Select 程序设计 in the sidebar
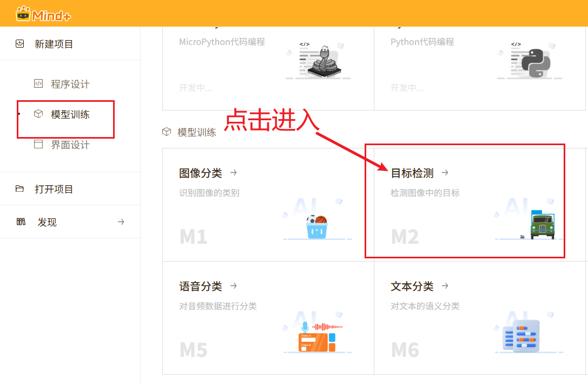Screen dimensions: 588x384 (70, 84)
